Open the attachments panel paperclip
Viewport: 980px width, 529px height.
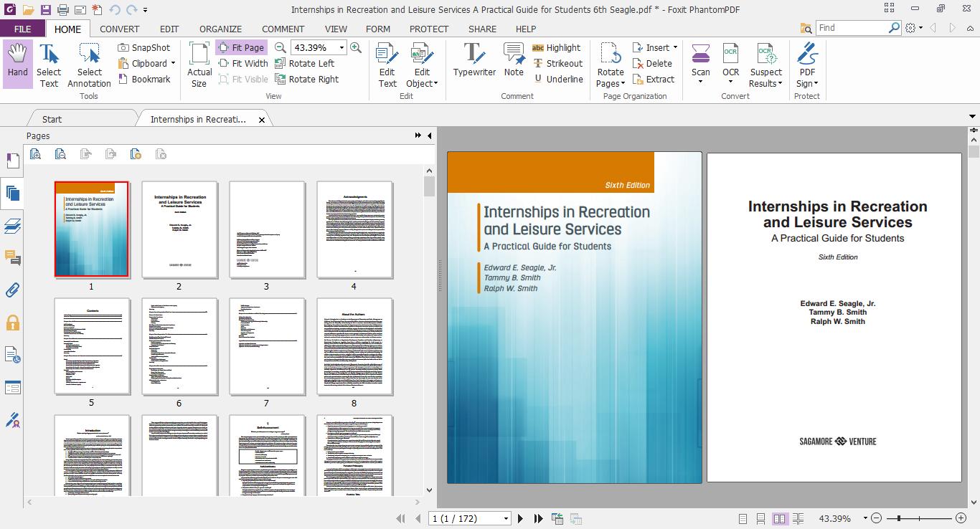12,290
